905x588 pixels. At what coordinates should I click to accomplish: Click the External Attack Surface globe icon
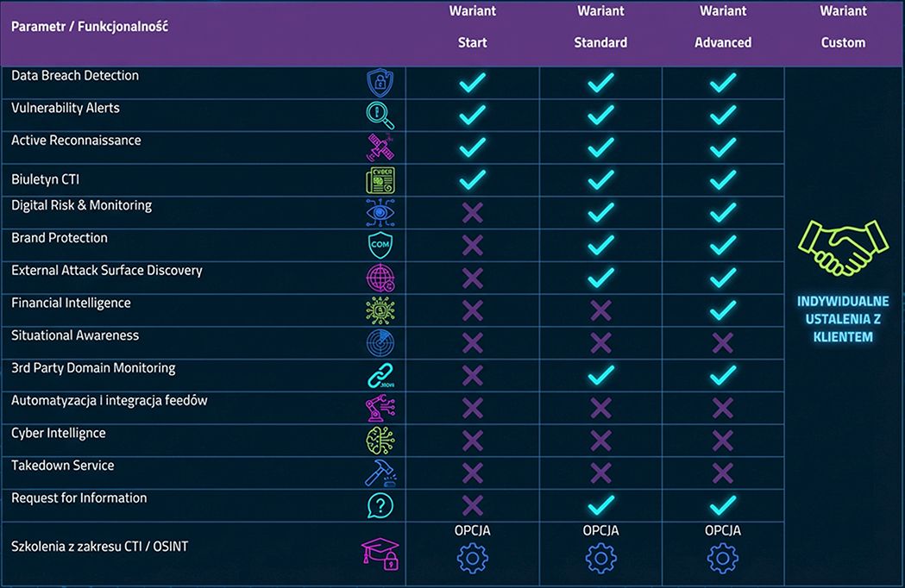coord(380,278)
